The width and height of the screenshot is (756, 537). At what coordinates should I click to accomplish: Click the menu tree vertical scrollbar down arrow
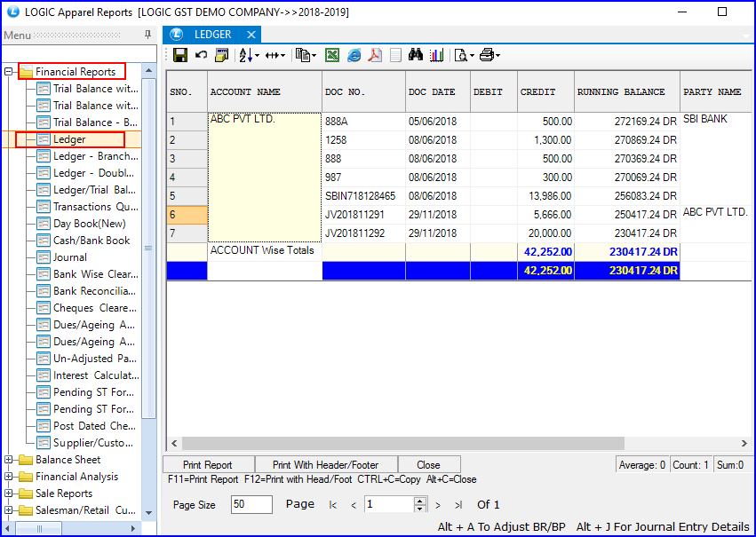pyautogui.click(x=148, y=513)
